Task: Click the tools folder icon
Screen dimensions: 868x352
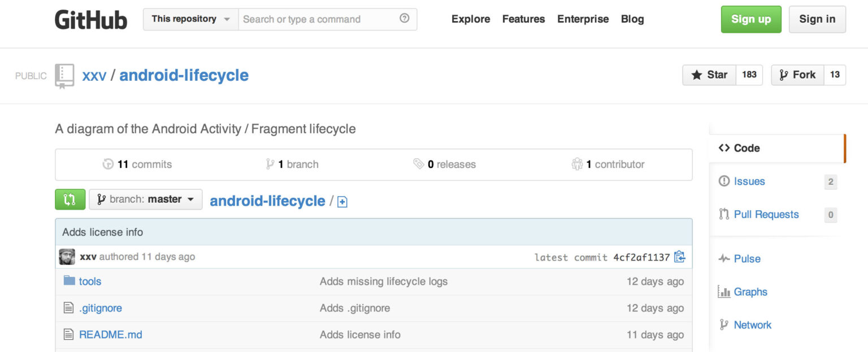Action: [69, 281]
